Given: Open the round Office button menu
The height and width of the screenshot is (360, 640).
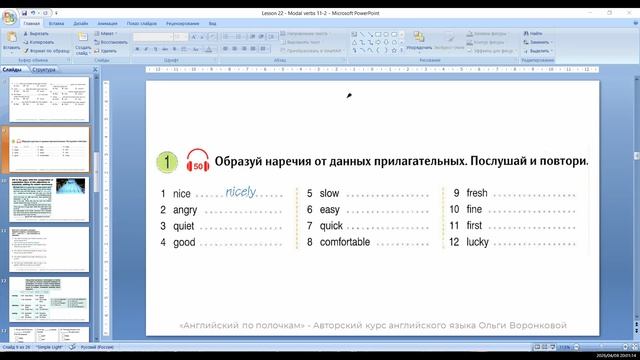Looking at the screenshot, I should (x=9, y=18).
